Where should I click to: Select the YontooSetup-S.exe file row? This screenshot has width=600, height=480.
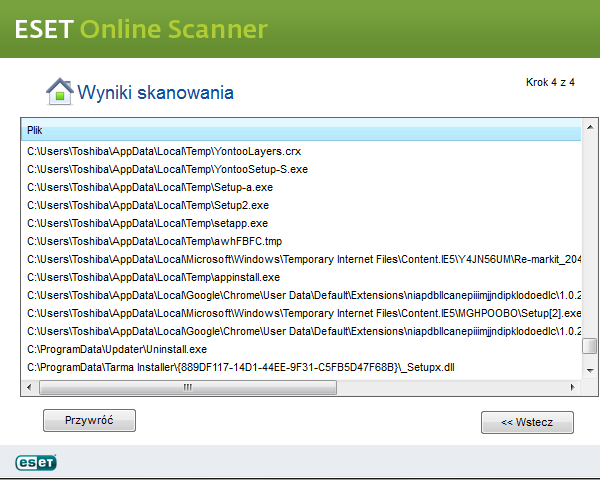tap(301, 170)
